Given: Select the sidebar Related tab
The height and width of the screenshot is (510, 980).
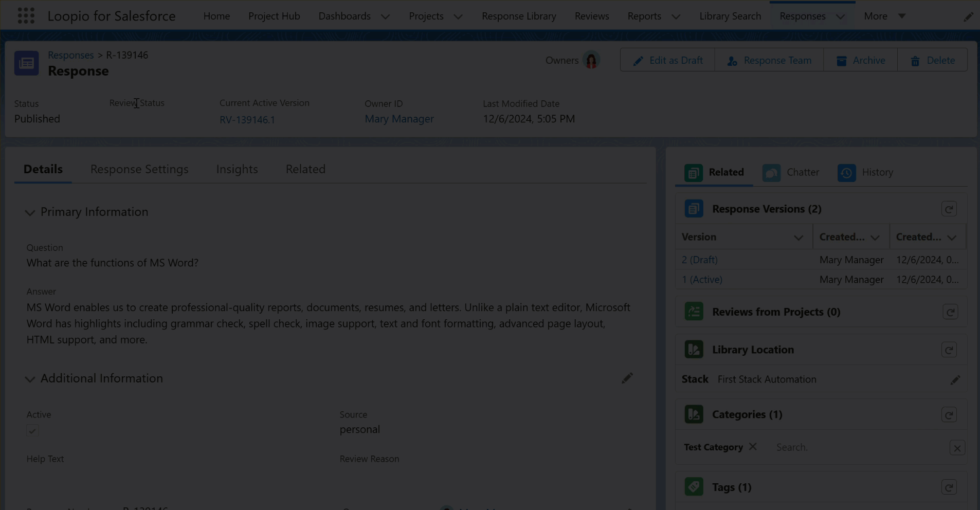Looking at the screenshot, I should pos(714,173).
